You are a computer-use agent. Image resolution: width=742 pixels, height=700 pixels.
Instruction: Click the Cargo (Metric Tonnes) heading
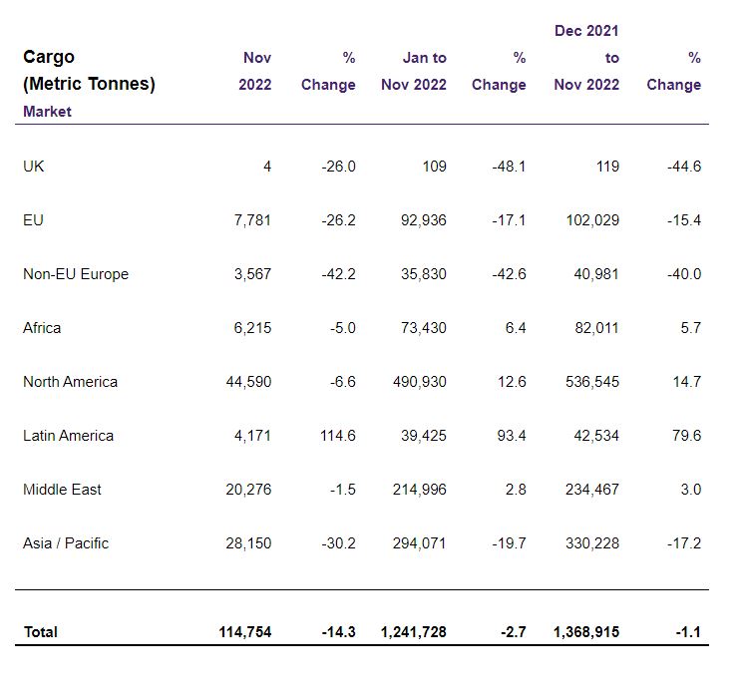tap(89, 70)
